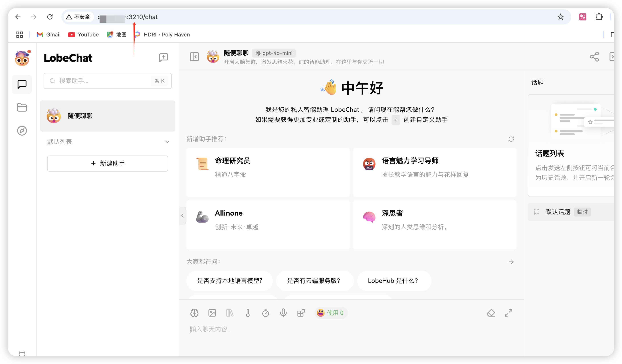Click the 不安全 security warning chip
This screenshot has height=364, width=622.
click(78, 17)
